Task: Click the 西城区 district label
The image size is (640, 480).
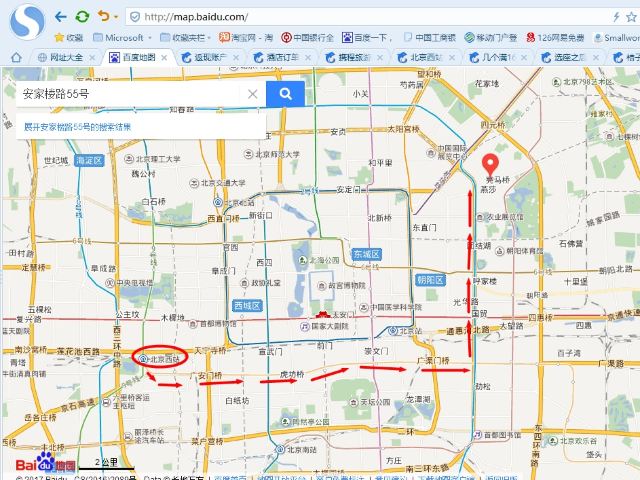Action: click(x=247, y=306)
